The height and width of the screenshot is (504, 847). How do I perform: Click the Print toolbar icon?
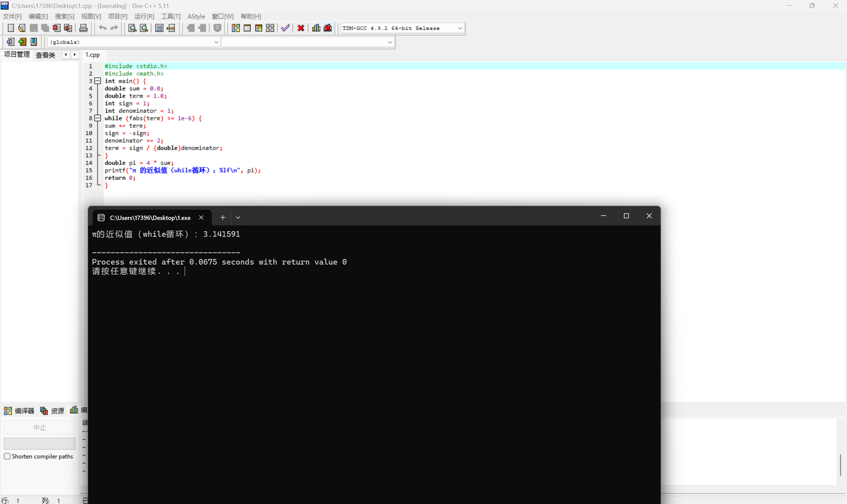pyautogui.click(x=83, y=28)
